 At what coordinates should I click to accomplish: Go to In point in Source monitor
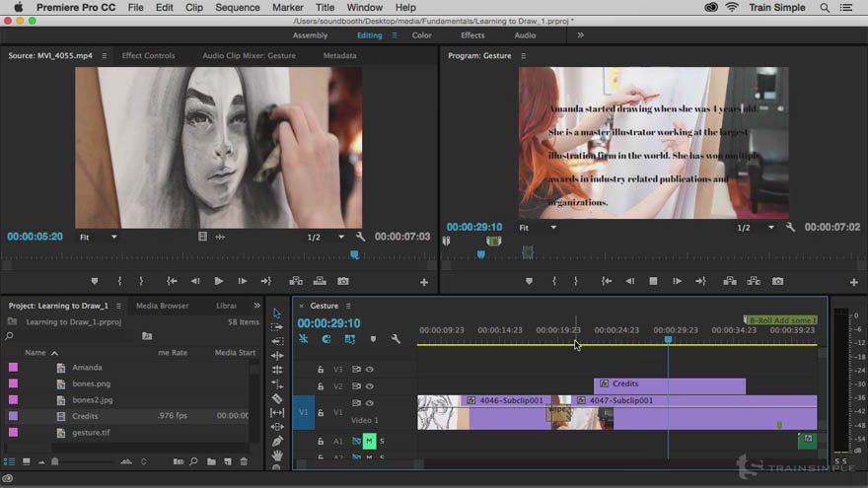pyautogui.click(x=173, y=281)
